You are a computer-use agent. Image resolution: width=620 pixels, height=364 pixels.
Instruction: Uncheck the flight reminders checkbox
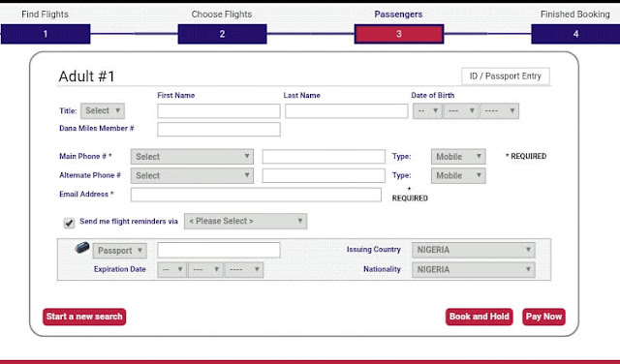(69, 223)
